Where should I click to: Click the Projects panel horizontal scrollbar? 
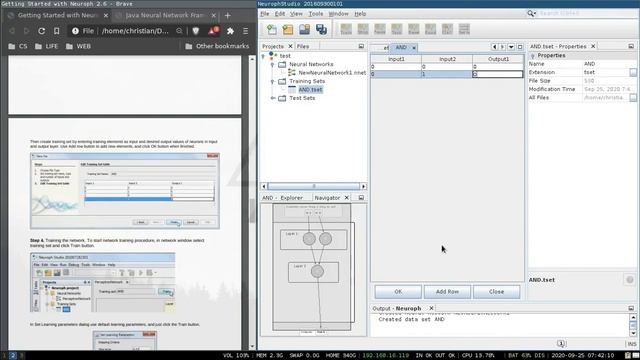[313, 186]
